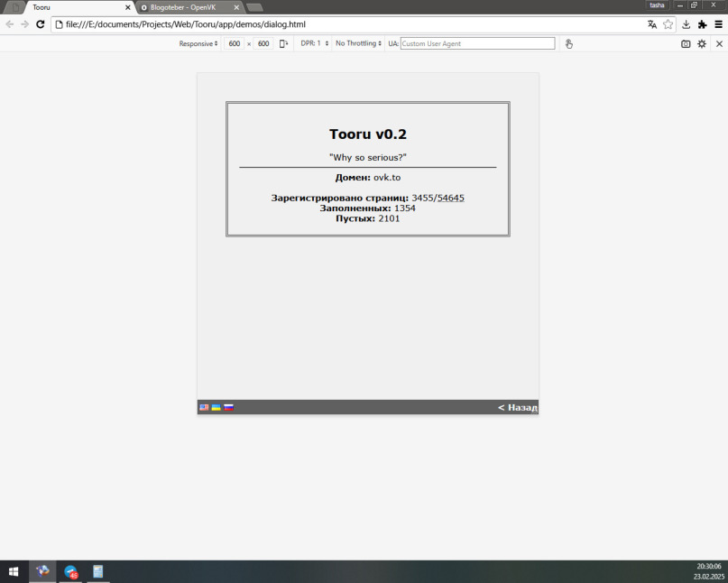
Task: Click the 'Tooru v0.2' heading
Action: coord(368,134)
